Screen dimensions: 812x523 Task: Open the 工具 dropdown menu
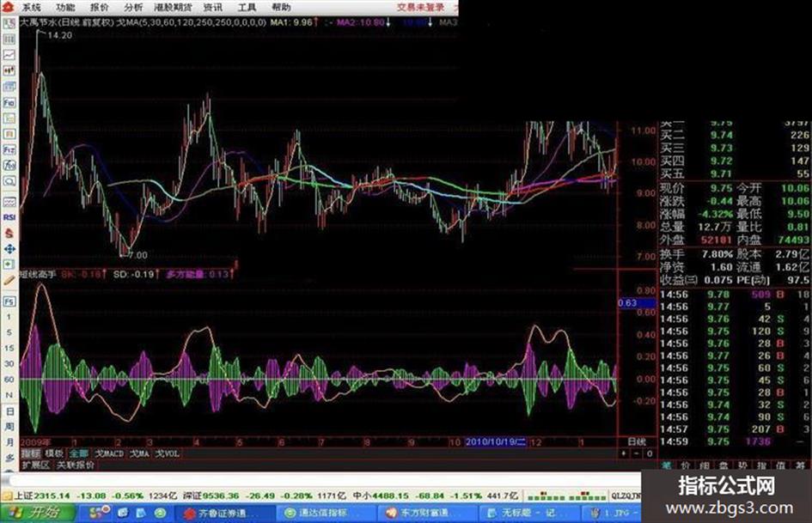pyautogui.click(x=247, y=7)
